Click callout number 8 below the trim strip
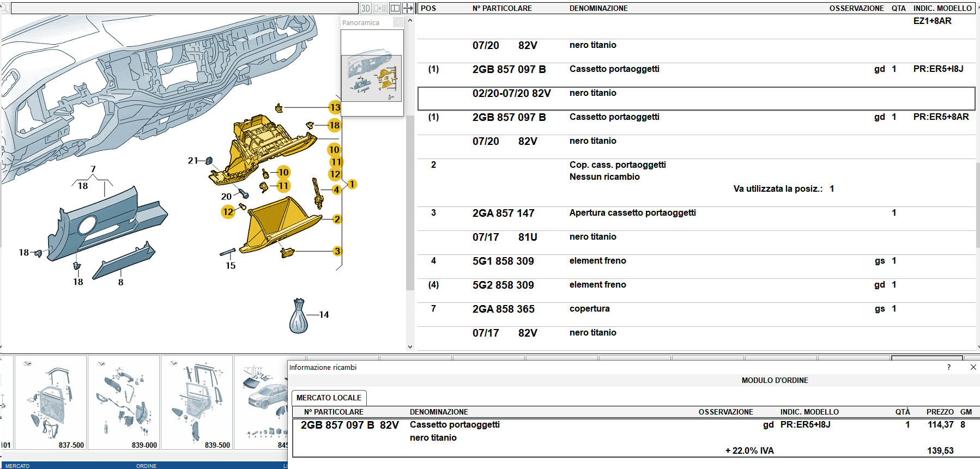Screen dimensions: 980x469 (120, 282)
